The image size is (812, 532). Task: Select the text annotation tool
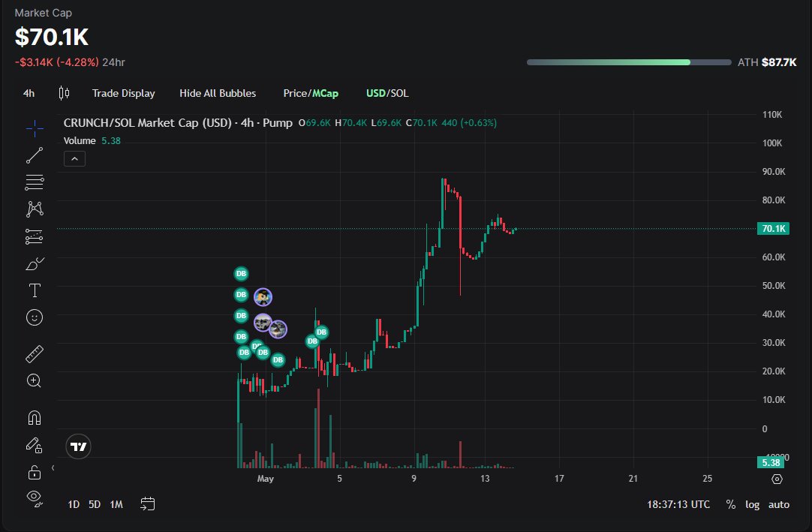click(x=35, y=290)
